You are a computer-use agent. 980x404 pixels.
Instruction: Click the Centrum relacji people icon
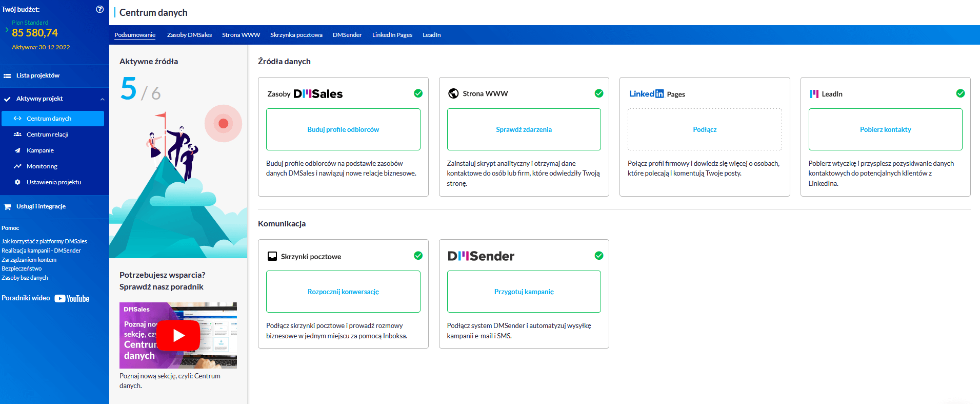[x=17, y=134]
